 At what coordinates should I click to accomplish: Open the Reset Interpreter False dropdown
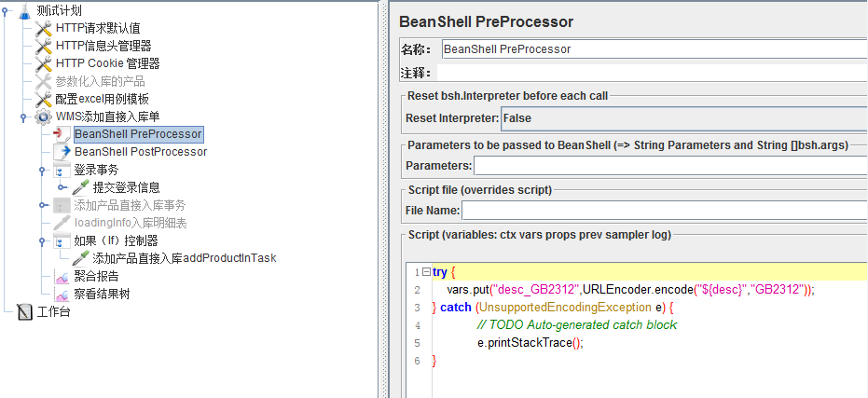[683, 117]
